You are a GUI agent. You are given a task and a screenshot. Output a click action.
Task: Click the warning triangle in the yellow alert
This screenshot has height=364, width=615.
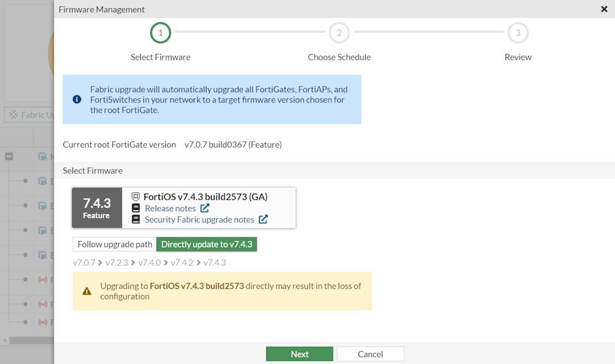(87, 290)
